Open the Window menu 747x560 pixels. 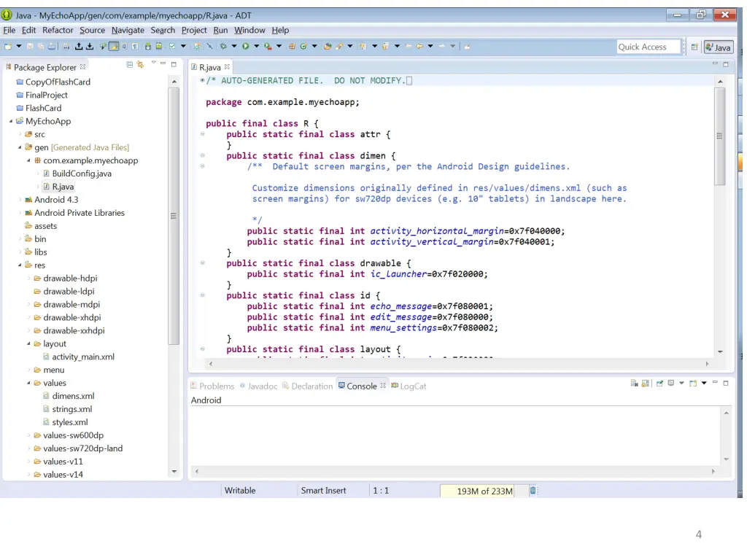[249, 30]
